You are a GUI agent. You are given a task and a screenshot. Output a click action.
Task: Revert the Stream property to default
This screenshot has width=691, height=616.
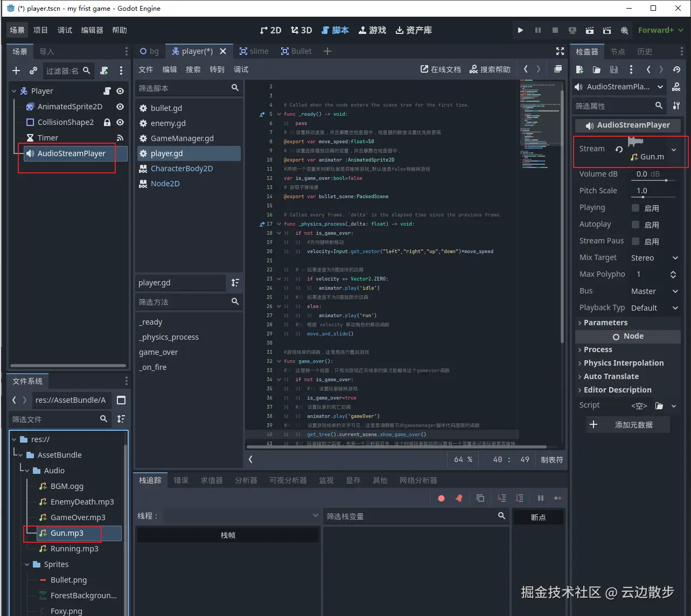619,149
